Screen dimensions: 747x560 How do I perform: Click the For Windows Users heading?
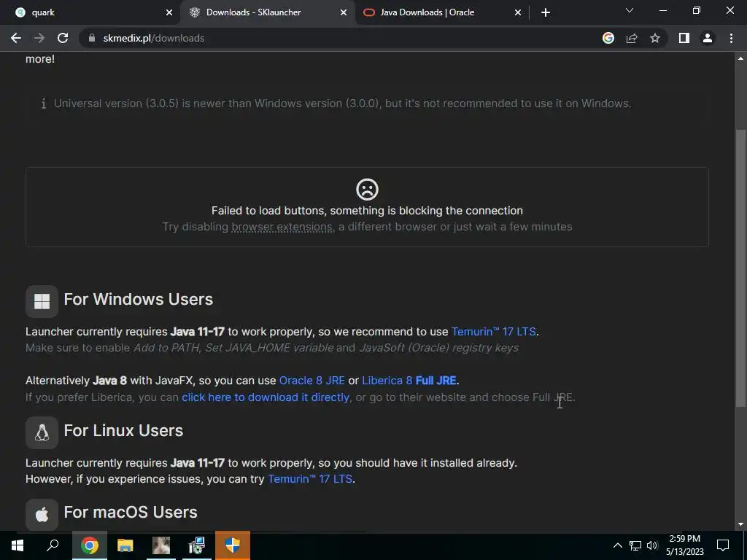point(138,299)
